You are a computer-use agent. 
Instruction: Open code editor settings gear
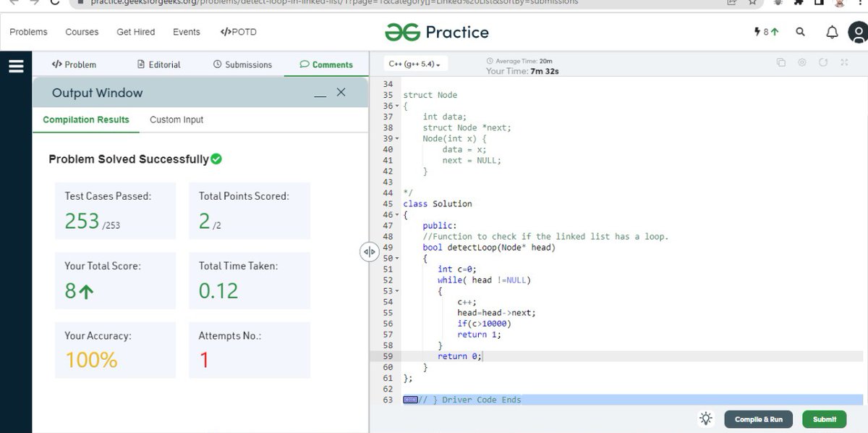[x=801, y=62]
